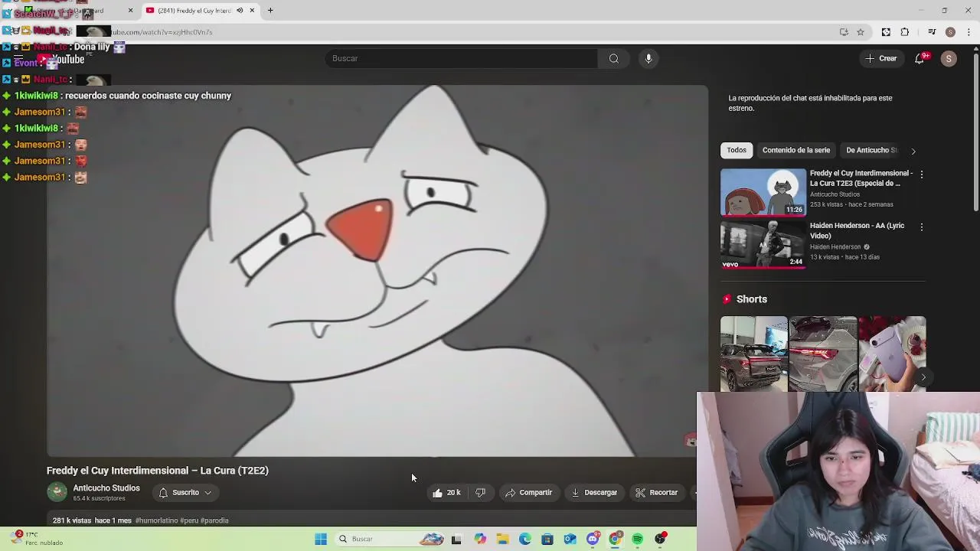Open File Explorer from taskbar

click(502, 540)
